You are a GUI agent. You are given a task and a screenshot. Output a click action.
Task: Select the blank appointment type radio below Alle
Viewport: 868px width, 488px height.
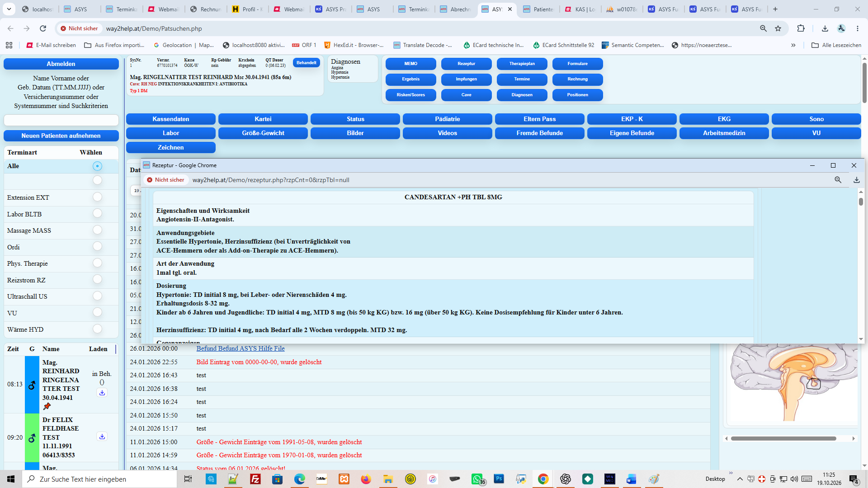[x=97, y=180]
